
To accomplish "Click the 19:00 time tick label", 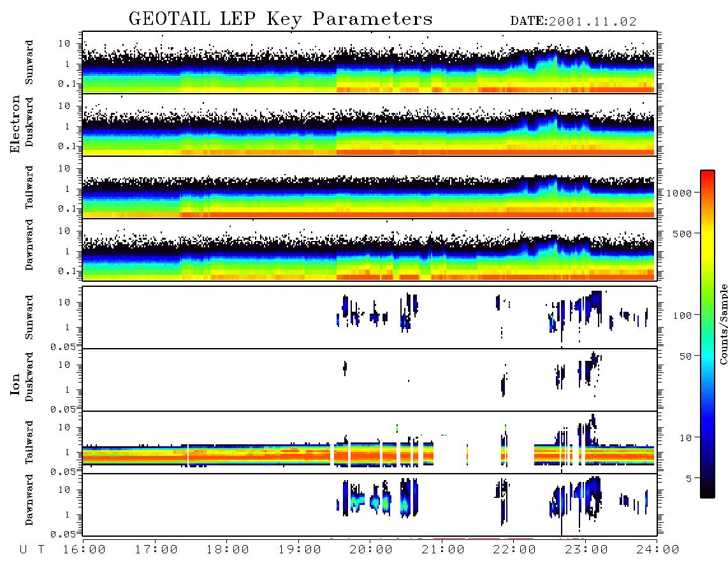I will [300, 550].
